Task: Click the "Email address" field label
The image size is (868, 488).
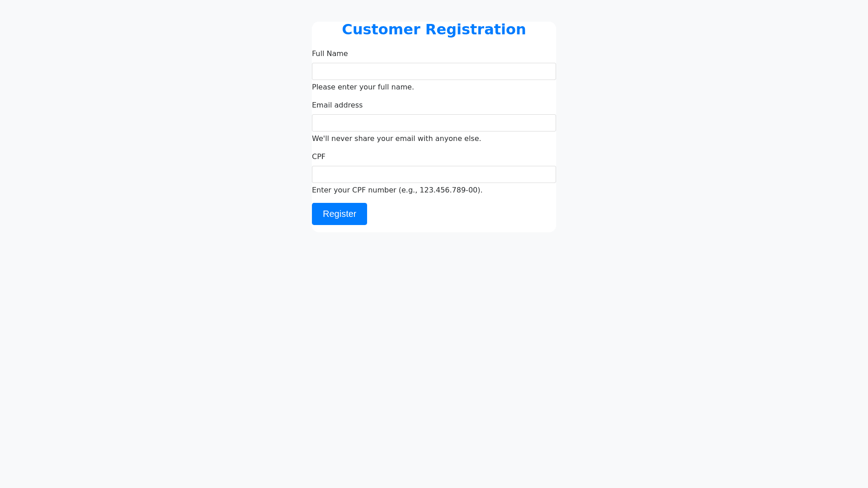Action: [337, 105]
